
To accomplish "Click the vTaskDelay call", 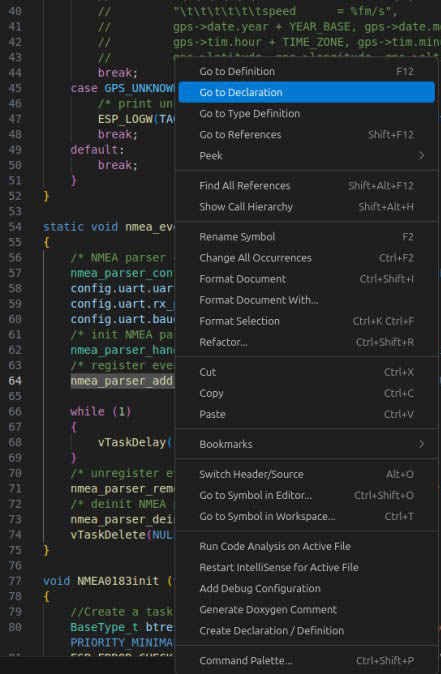I will click(135, 442).
